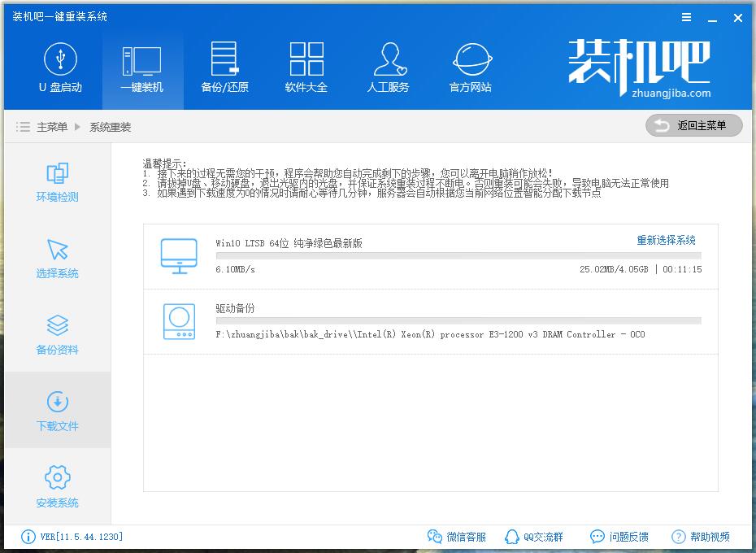
Task: Click the 温馨提示 heading
Action: coord(164,163)
